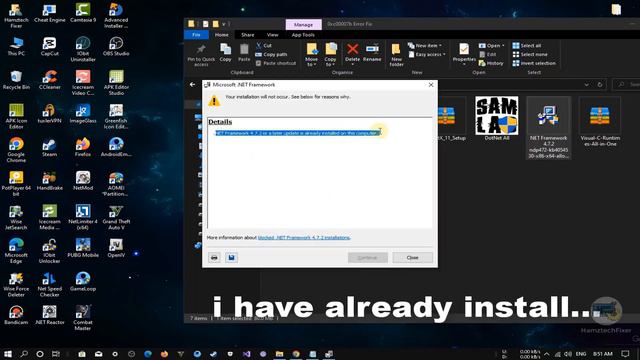
Task: Click the print icon in .NET Framework dialog
Action: (x=214, y=258)
